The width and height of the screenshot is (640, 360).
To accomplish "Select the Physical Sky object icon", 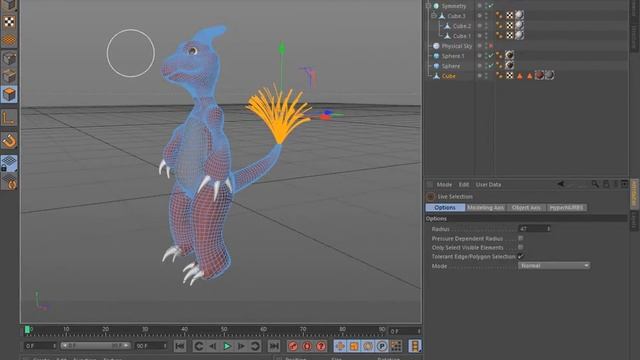I will (436, 46).
